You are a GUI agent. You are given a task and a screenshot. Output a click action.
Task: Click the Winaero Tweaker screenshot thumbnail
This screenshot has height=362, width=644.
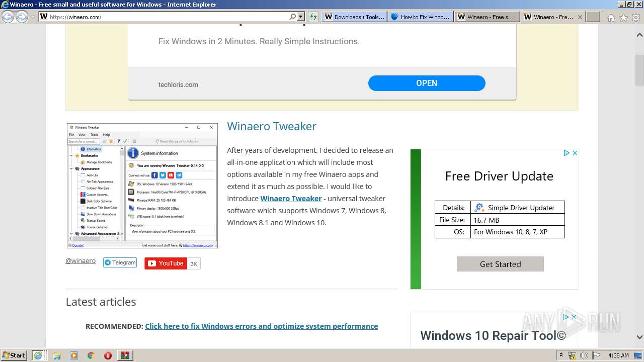142,186
